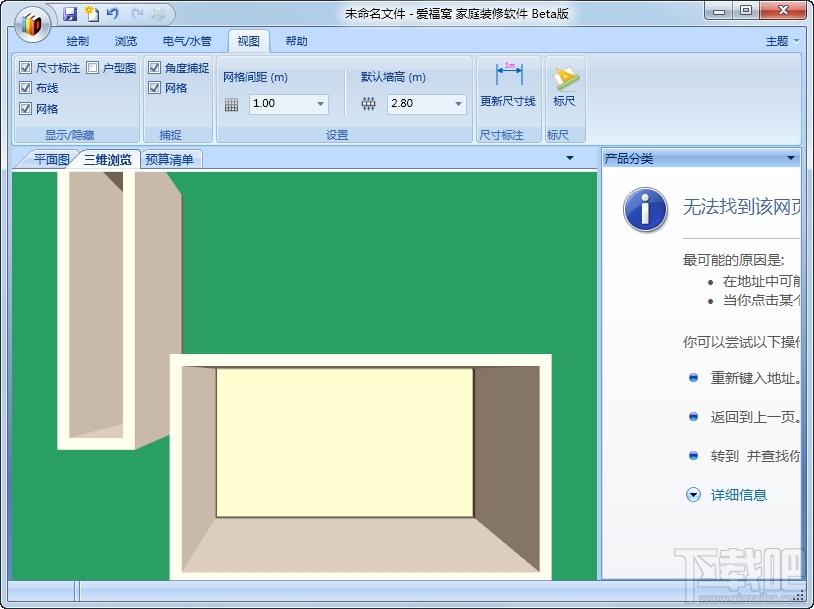Open the 主题 theme dropdown
This screenshot has width=814, height=609.
click(x=783, y=41)
